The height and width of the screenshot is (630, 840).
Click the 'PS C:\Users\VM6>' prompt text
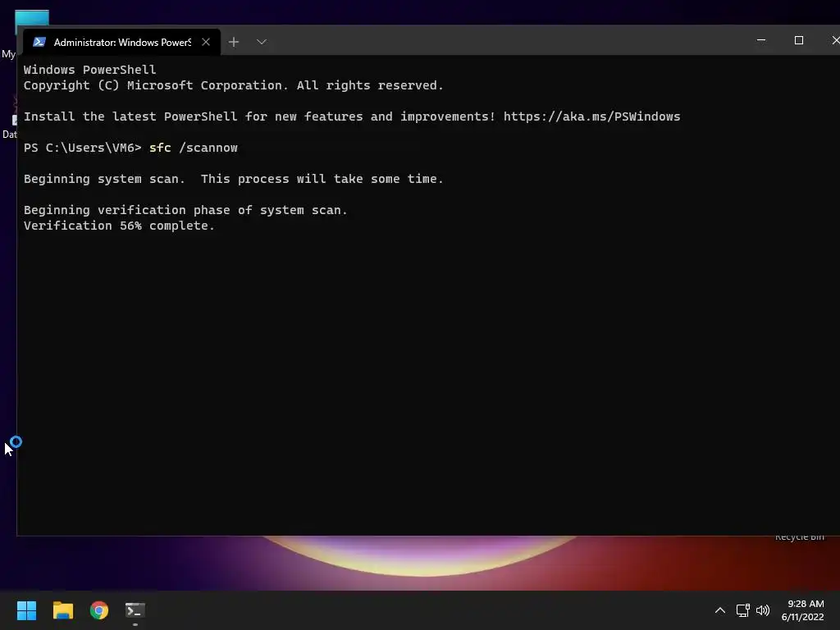pyautogui.click(x=83, y=148)
